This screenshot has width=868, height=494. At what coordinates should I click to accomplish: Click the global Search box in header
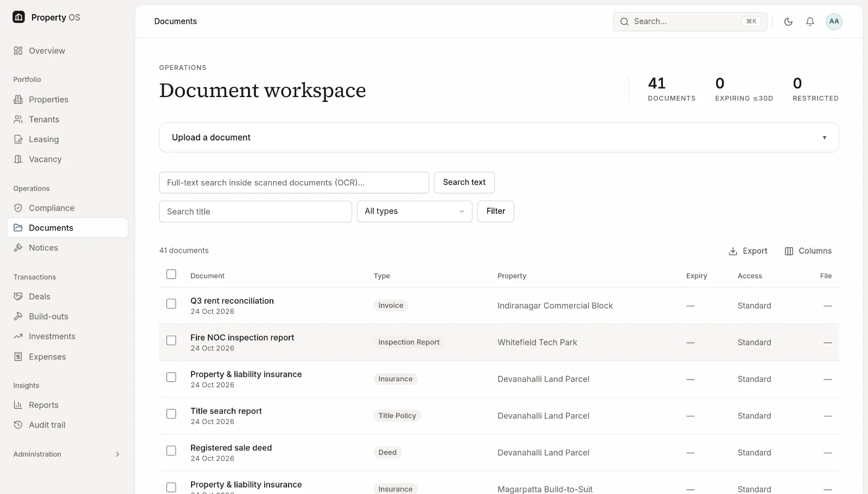pos(690,22)
